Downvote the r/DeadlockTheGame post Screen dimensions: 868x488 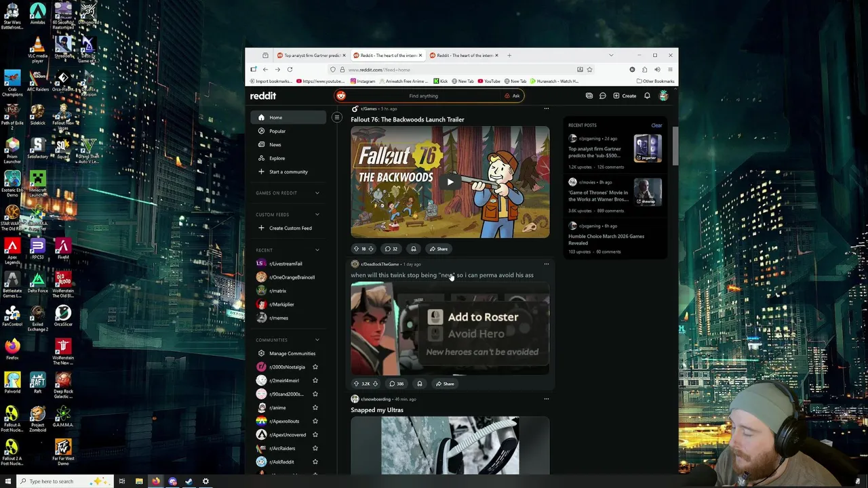375,384
